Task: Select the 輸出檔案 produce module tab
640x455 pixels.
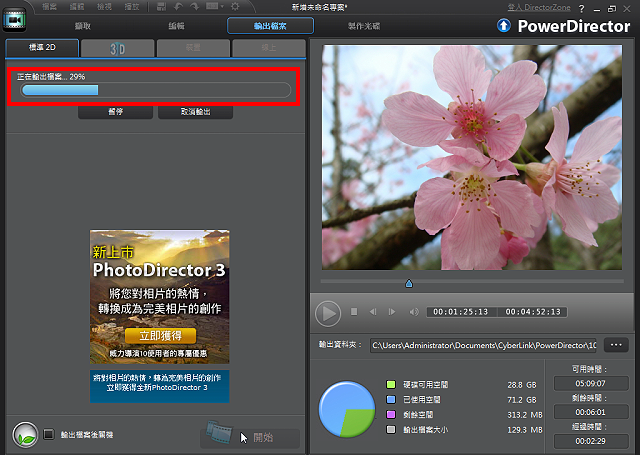Action: (x=270, y=26)
